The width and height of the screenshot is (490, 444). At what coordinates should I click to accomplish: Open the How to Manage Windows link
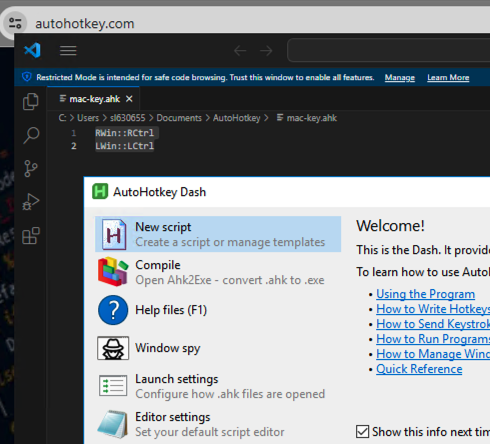(x=433, y=354)
